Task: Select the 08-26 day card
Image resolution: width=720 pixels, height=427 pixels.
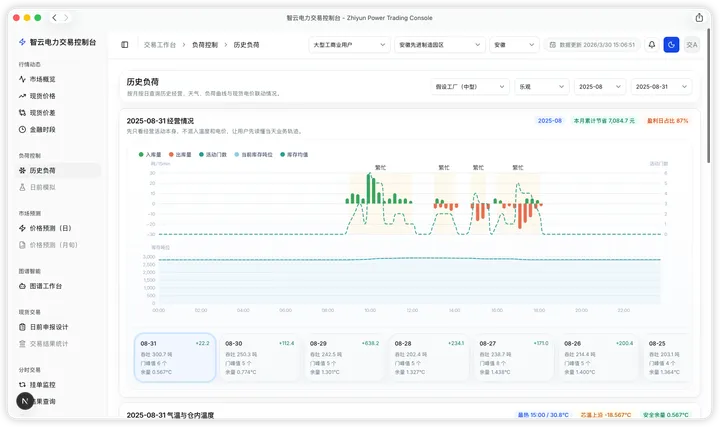Action: point(599,358)
